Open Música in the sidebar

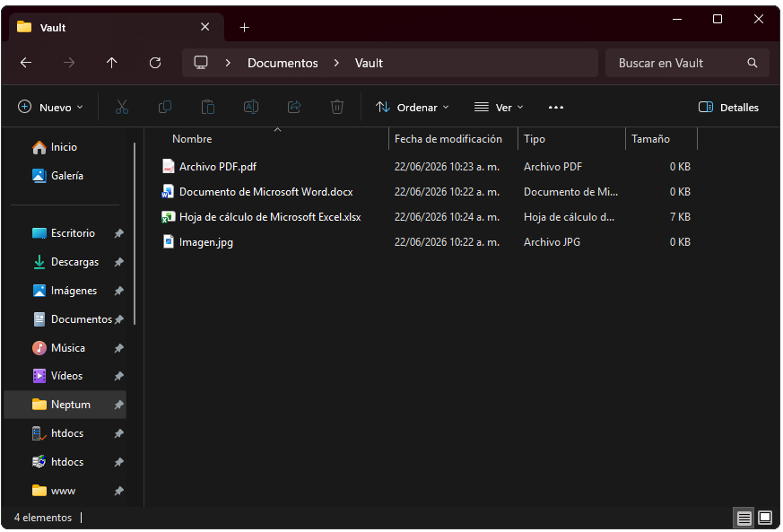tap(68, 348)
